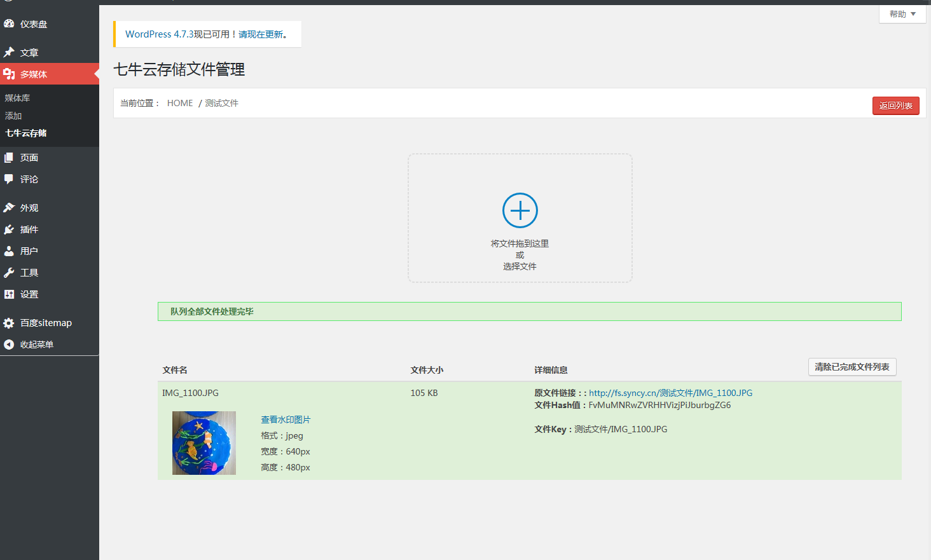This screenshot has height=560, width=931.
Task: Open the 评论 menu
Action: coord(50,179)
